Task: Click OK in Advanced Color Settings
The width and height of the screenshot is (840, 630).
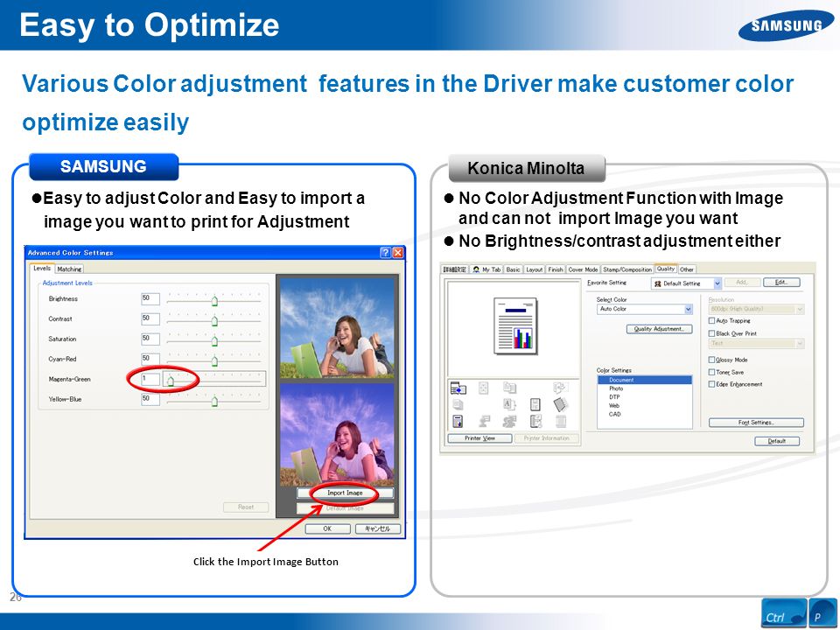Action: coord(327,528)
